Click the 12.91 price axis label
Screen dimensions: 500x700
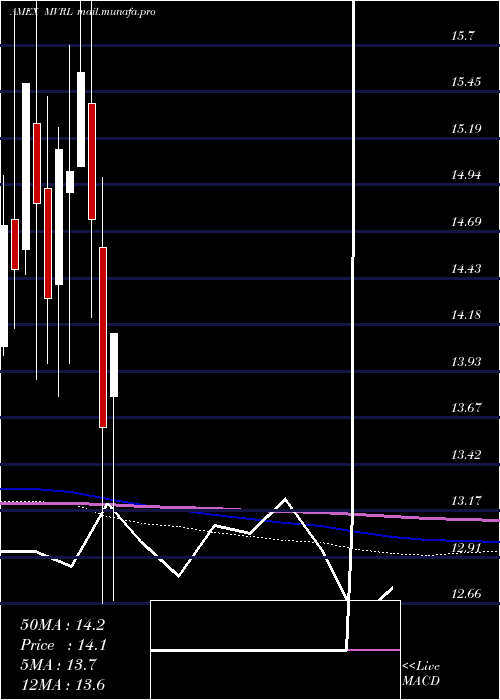[466, 548]
